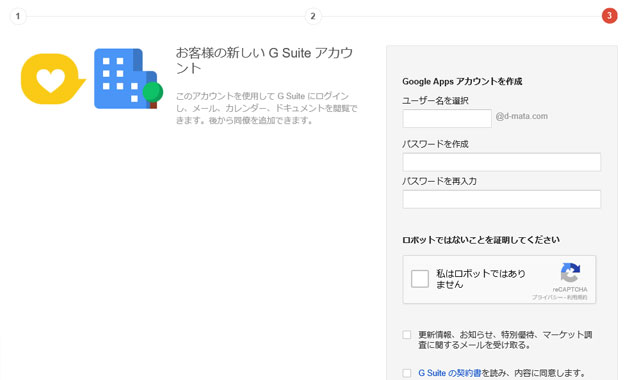Check the 私はロボットではありません reCAPTCHA box
Image resolution: width=630 pixels, height=380 pixels.
click(420, 279)
